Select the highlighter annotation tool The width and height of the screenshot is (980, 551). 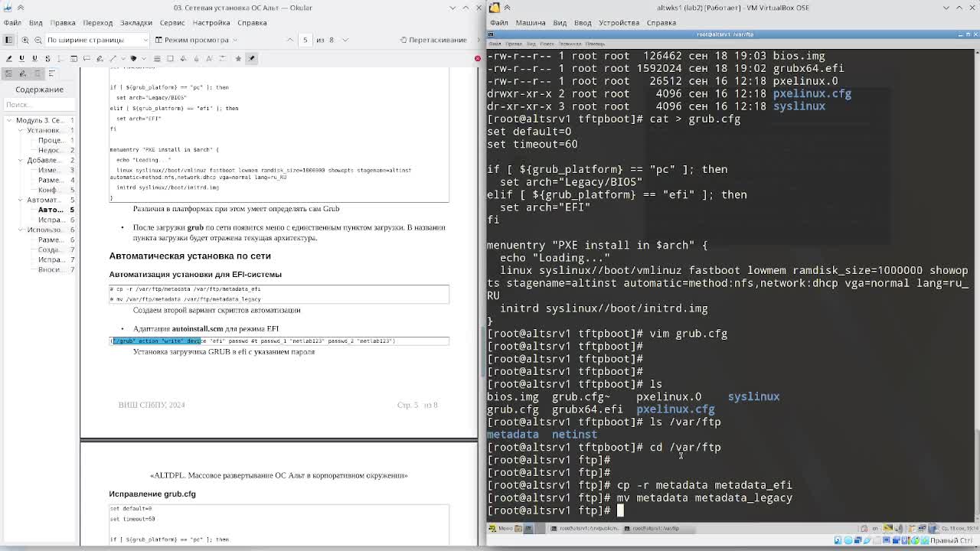tap(9, 58)
